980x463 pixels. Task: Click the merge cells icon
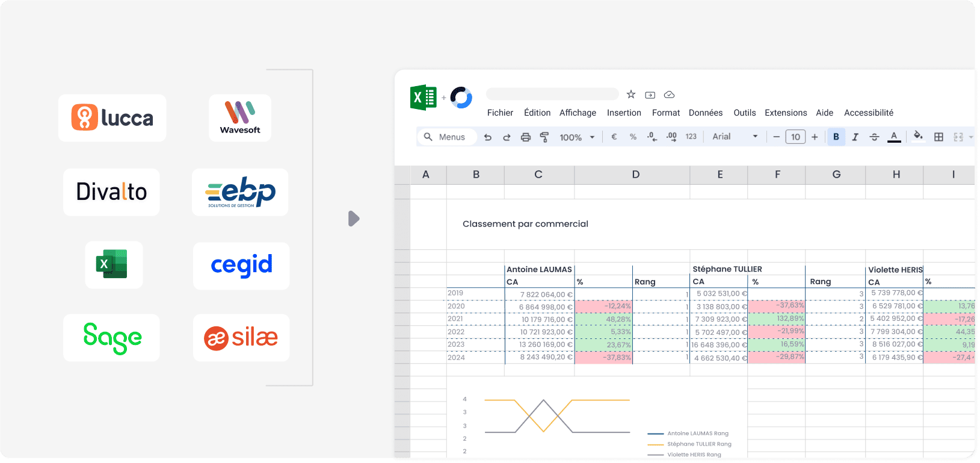[x=959, y=137]
